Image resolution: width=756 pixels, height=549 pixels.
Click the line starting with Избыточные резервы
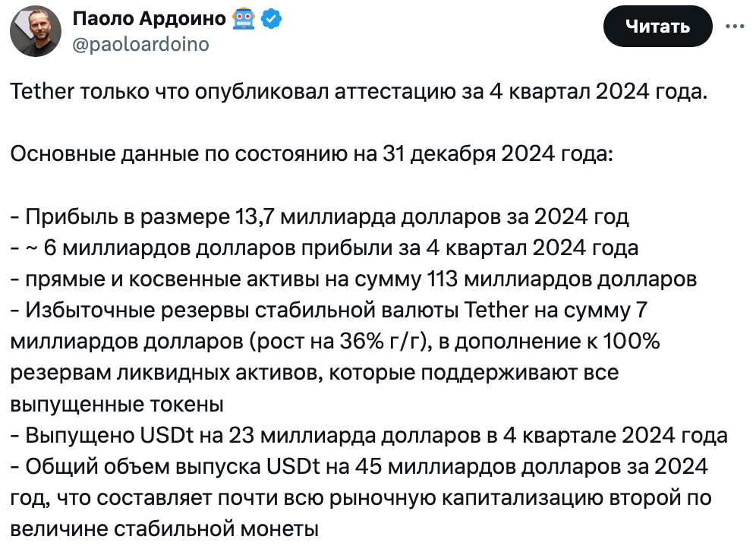point(329,311)
